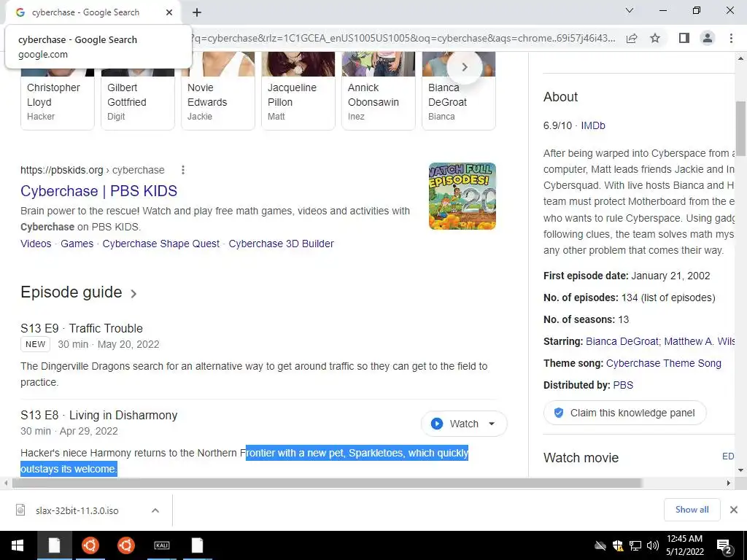Click the address bar URL field

(403, 38)
